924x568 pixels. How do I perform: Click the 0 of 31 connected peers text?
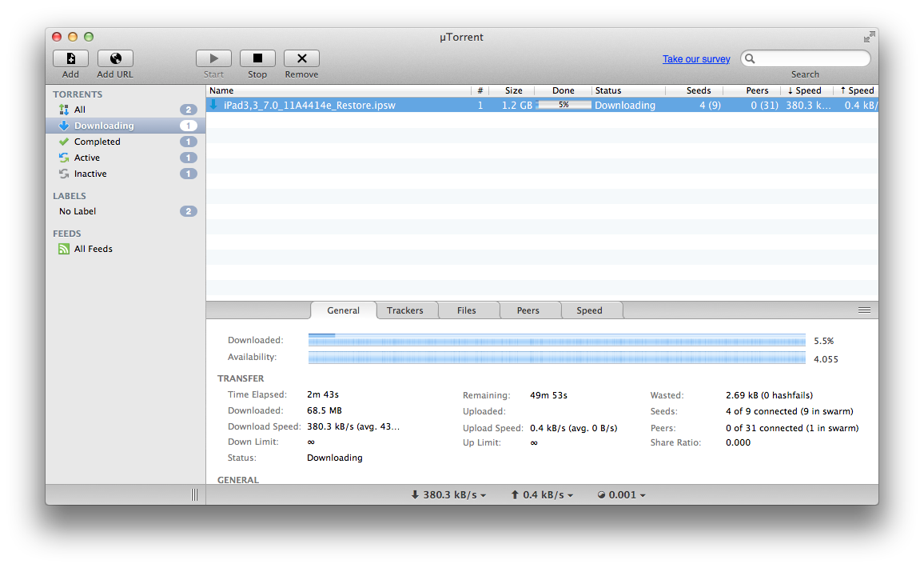tap(793, 428)
